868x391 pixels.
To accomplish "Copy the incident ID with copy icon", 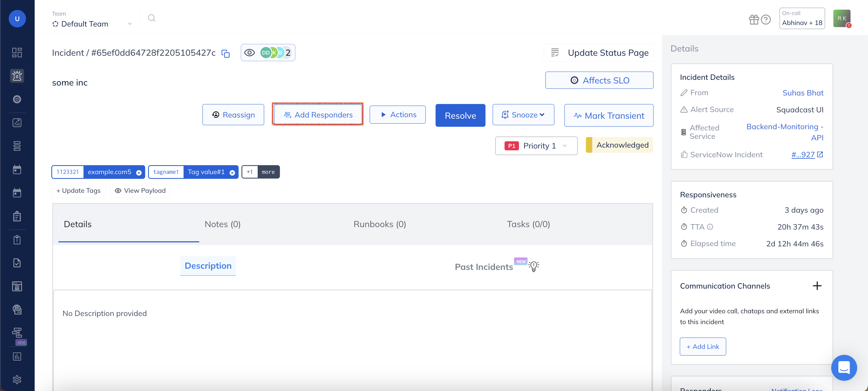I will tap(225, 53).
